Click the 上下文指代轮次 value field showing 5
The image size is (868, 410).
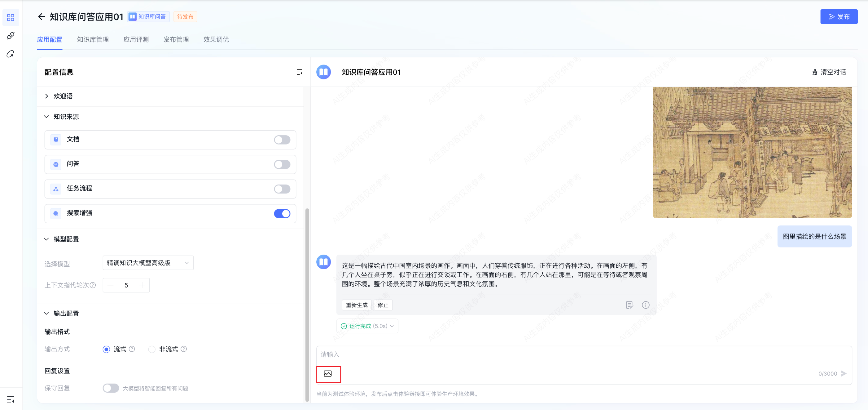[126, 285]
